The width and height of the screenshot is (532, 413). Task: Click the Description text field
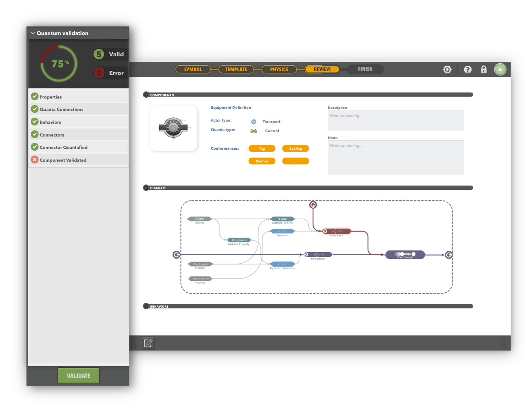tap(395, 121)
